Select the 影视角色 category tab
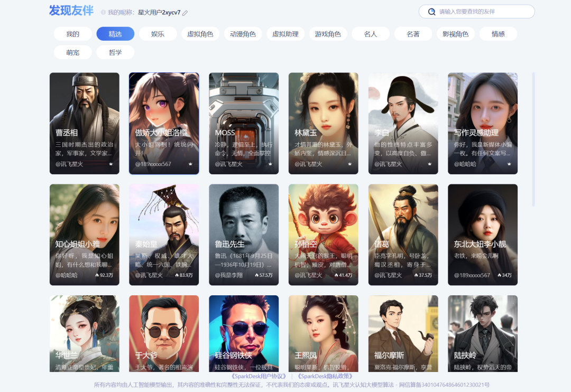The height and width of the screenshot is (392, 571). 456,34
